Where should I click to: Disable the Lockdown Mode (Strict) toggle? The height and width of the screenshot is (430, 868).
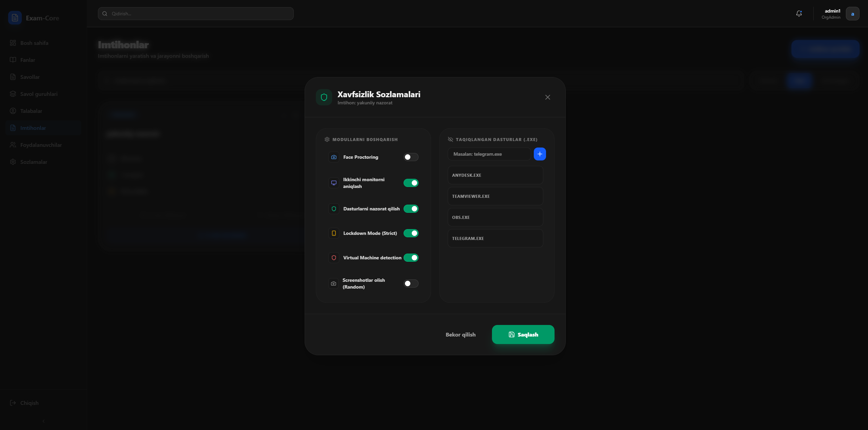411,233
